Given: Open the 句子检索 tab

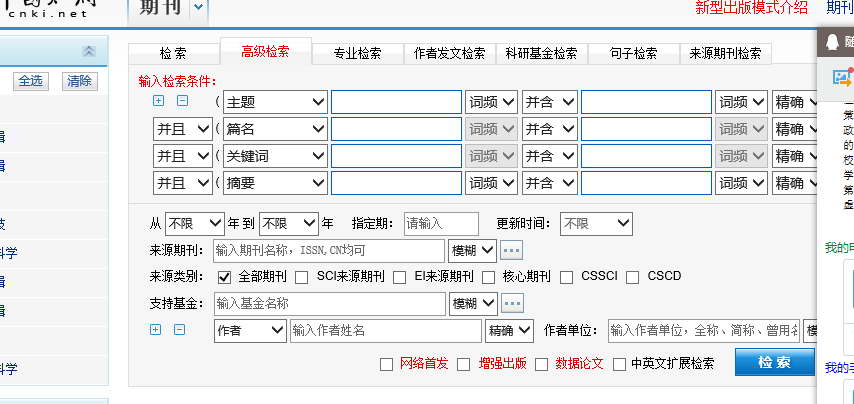Looking at the screenshot, I should pyautogui.click(x=634, y=54).
